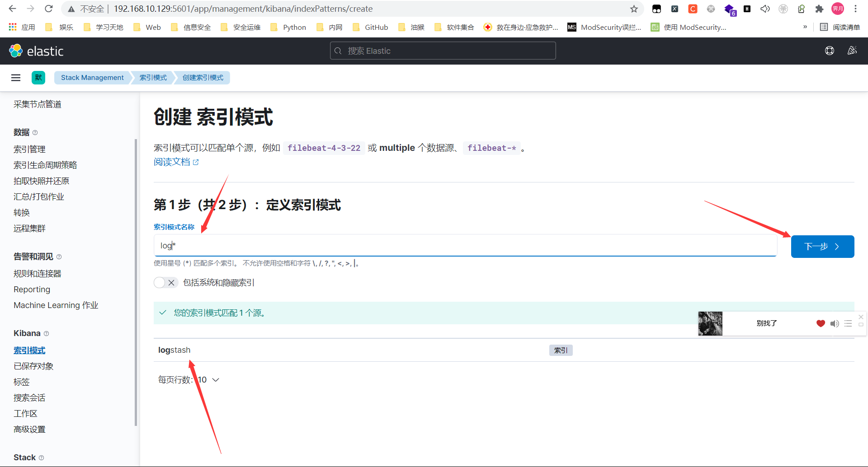Mute volume in music widget
This screenshot has height=467, width=868.
(835, 323)
